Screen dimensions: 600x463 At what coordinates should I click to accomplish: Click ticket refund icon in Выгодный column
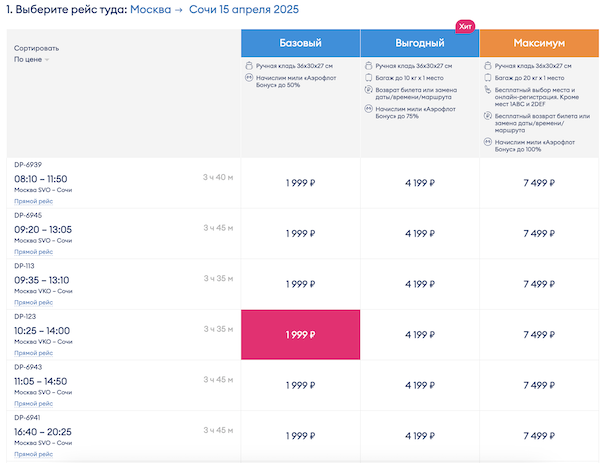[367, 89]
